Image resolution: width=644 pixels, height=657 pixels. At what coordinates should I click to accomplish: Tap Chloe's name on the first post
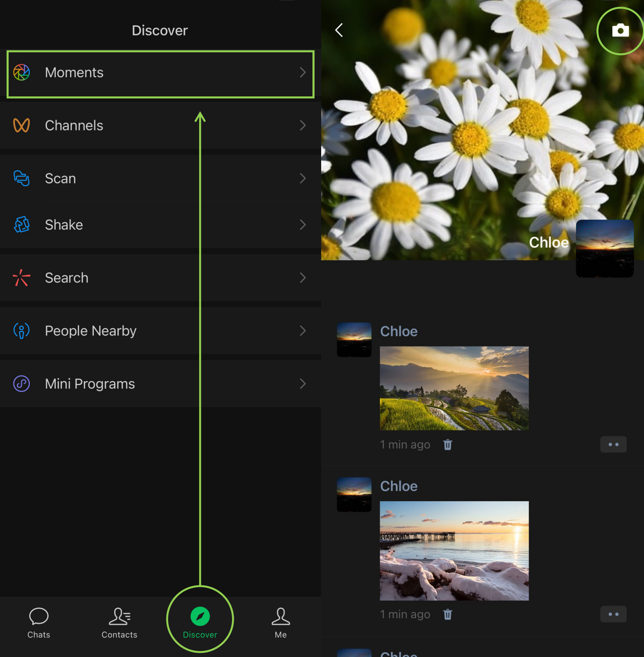398,331
